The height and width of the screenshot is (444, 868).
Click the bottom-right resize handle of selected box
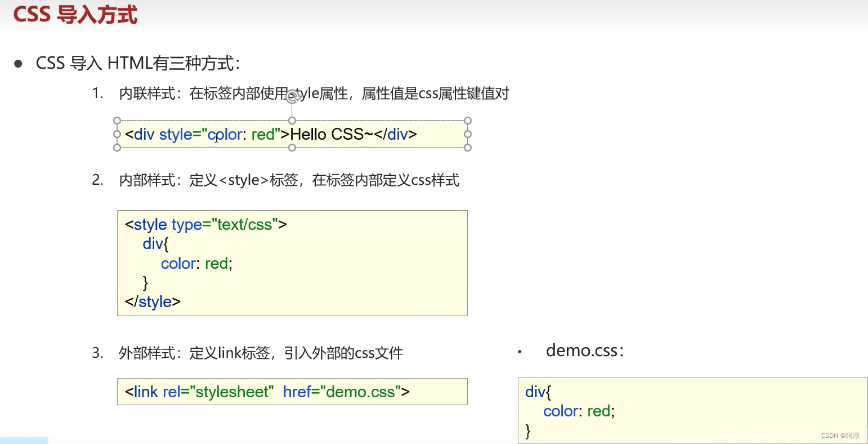(x=468, y=148)
